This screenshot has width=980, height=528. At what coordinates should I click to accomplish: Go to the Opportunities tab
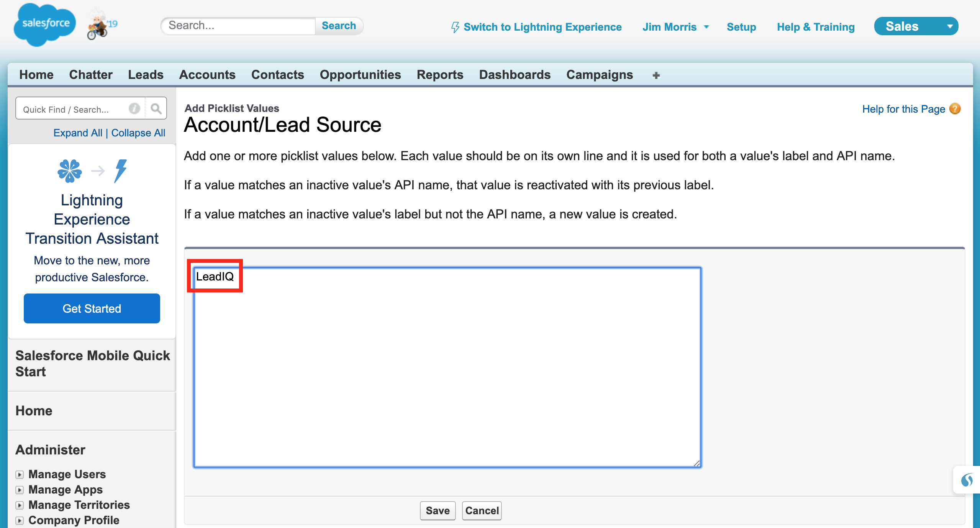(360, 75)
